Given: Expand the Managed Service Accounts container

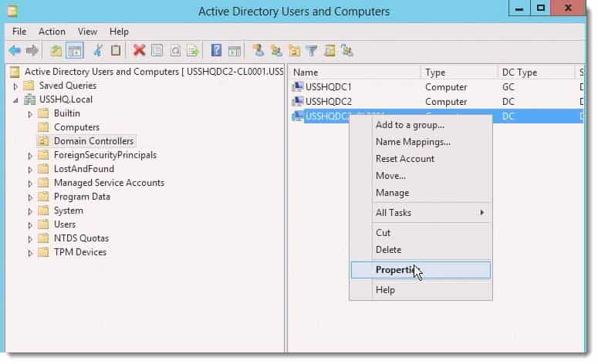Looking at the screenshot, I should click(x=30, y=184).
